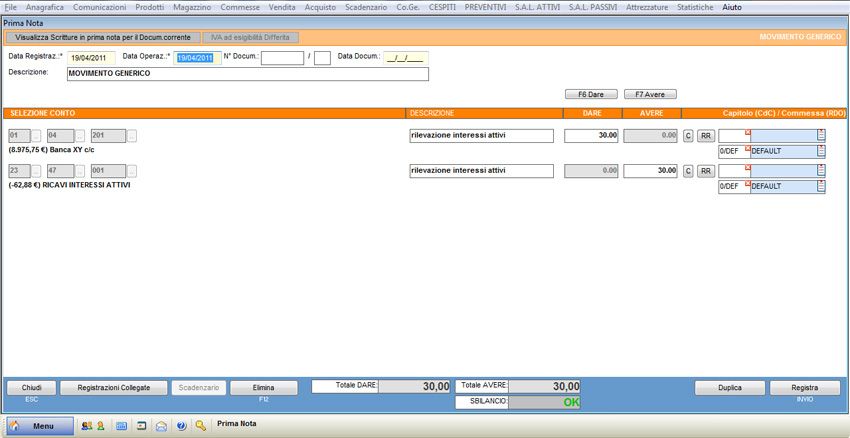Image resolution: width=850 pixels, height=438 pixels.
Task: Click the Descrizione field containing MOVIMENTO GENERICO
Action: pyautogui.click(x=247, y=74)
